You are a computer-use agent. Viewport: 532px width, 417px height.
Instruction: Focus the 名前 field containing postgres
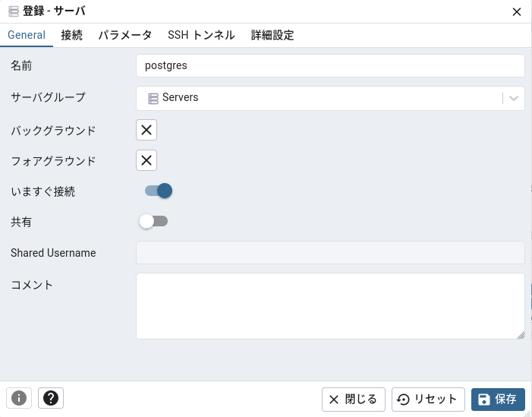pos(330,65)
